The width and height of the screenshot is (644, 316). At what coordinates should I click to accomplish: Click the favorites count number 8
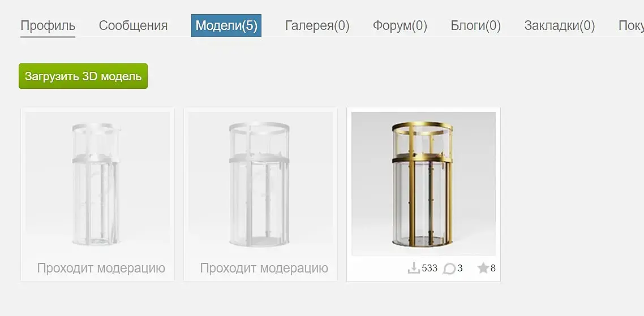493,269
